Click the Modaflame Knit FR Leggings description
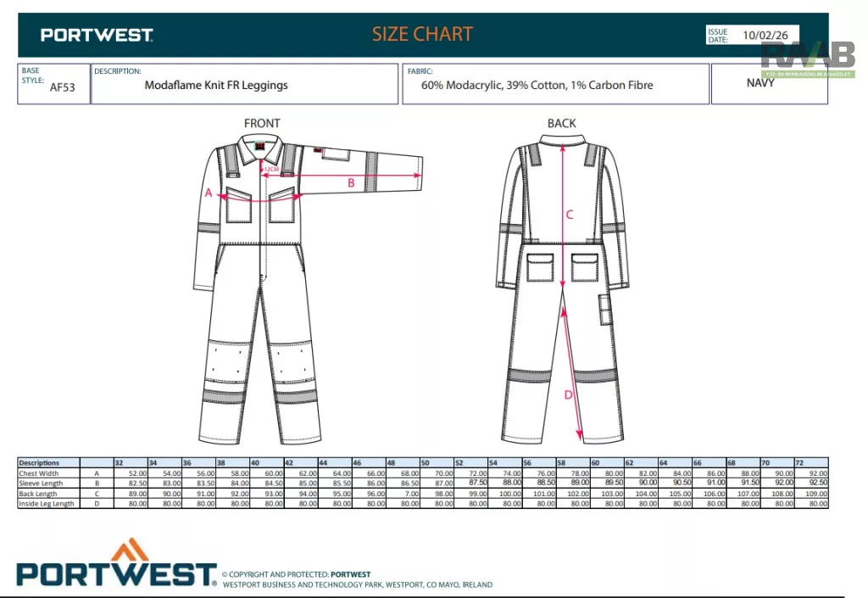Viewport: 868px width, 598px height. [216, 85]
